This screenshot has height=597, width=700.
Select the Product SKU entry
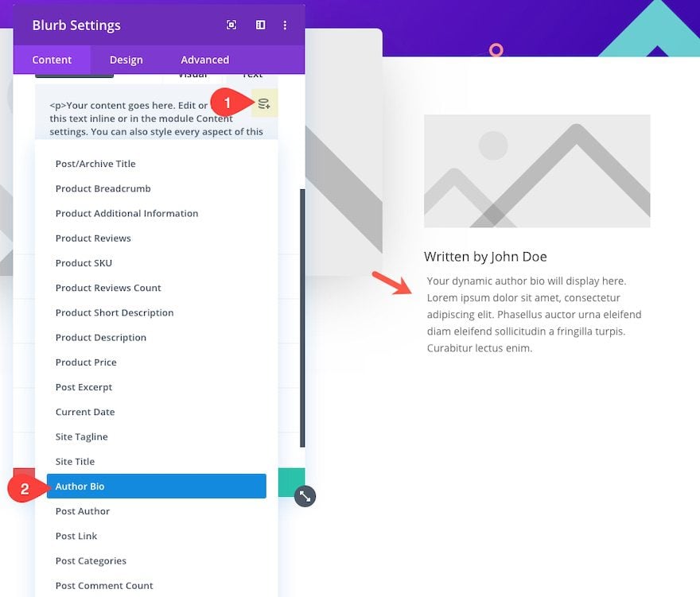(x=156, y=263)
